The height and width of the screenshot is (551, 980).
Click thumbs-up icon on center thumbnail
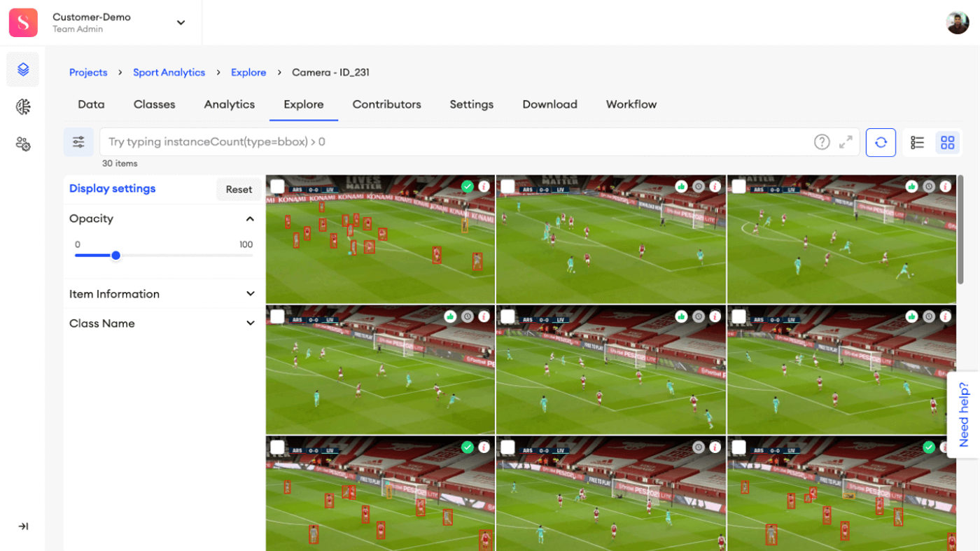coord(681,316)
